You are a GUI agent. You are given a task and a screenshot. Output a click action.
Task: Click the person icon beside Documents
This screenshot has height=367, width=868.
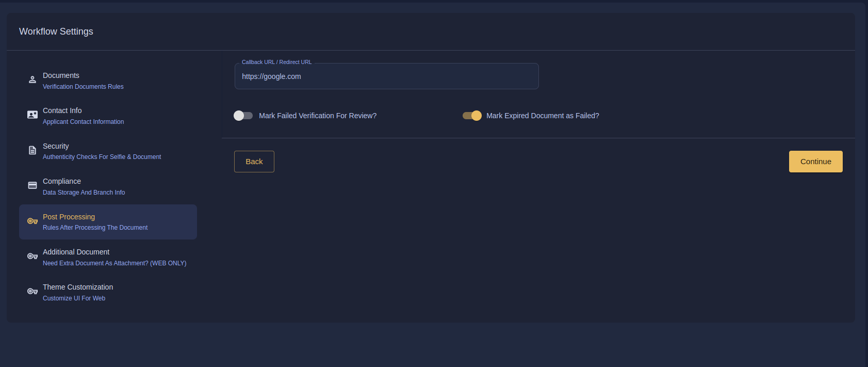pos(32,79)
